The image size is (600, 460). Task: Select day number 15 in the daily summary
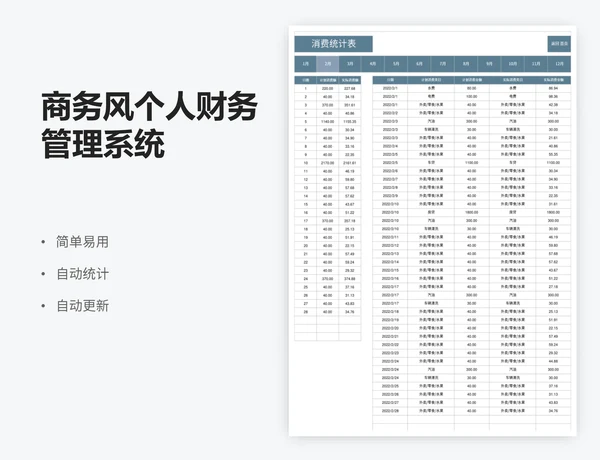[306, 204]
